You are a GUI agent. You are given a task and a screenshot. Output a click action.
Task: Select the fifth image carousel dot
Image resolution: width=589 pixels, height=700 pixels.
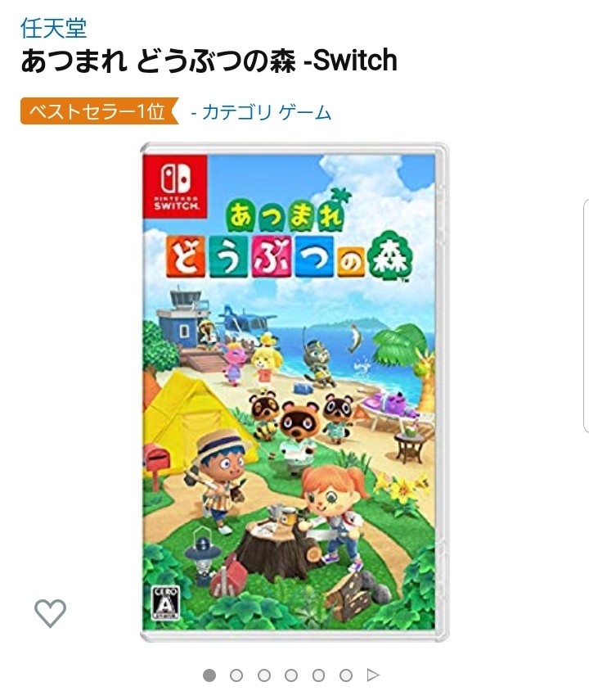pyautogui.click(x=318, y=675)
